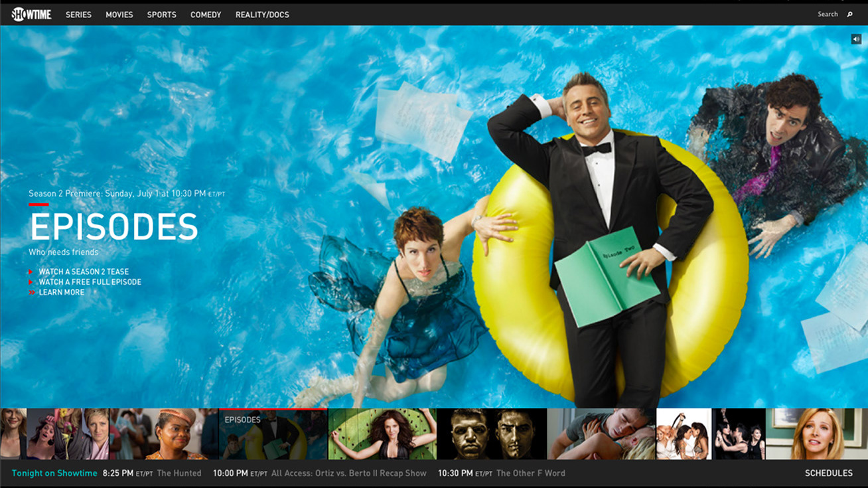Open the Comedy menu
Viewport: 868px width, 488px height.
pyautogui.click(x=206, y=15)
